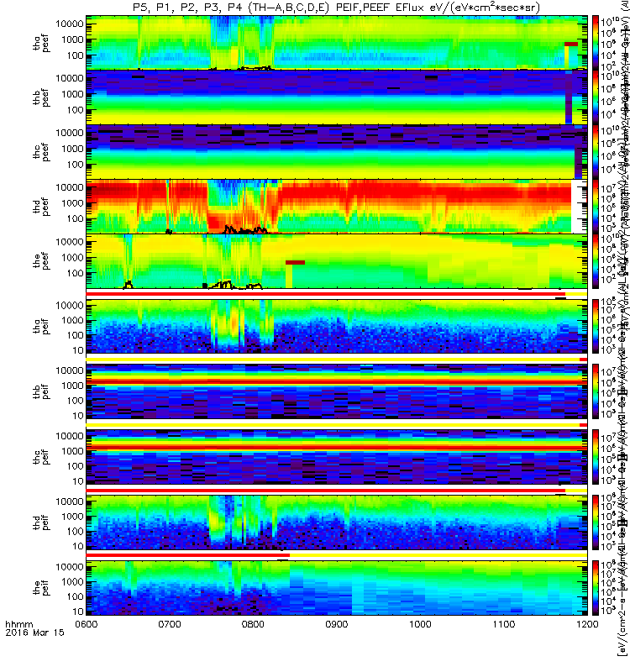The image size is (630, 672).
Task: Click the "1100" time axis label
Action: [503, 624]
